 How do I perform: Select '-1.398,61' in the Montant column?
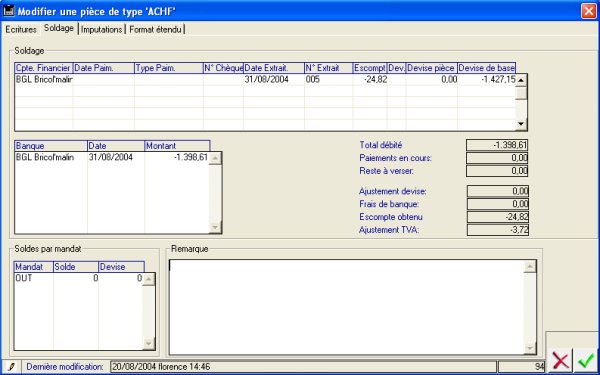(x=177, y=157)
